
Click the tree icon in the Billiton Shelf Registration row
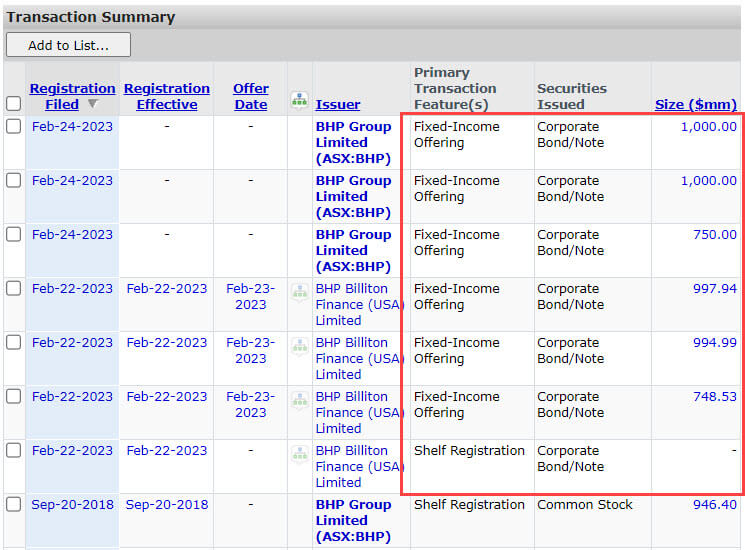300,454
